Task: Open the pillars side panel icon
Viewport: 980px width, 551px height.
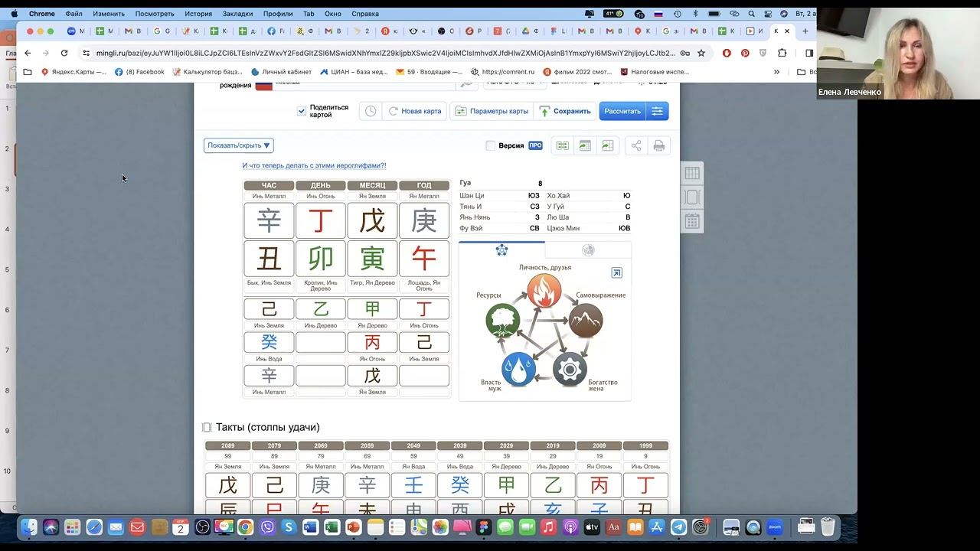Action: tap(692, 197)
